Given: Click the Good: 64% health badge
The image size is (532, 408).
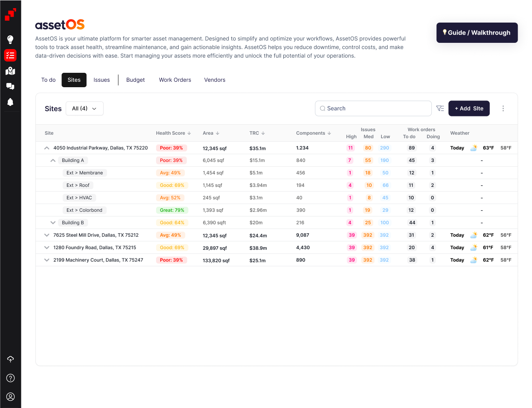Looking at the screenshot, I should pyautogui.click(x=172, y=223).
